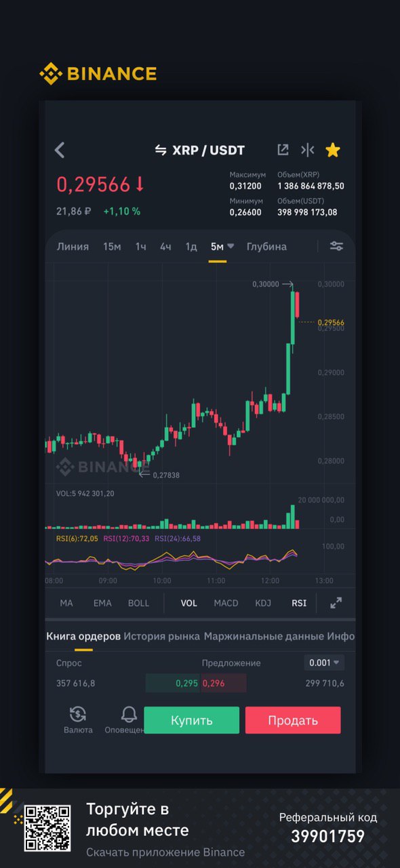Open the share/export icon
The height and width of the screenshot is (868, 400).
click(x=283, y=150)
